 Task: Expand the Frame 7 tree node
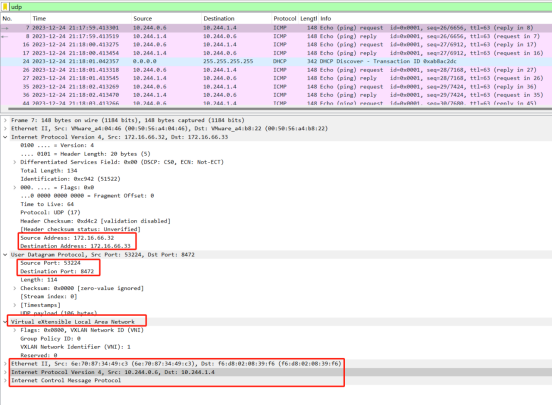pyautogui.click(x=5, y=120)
